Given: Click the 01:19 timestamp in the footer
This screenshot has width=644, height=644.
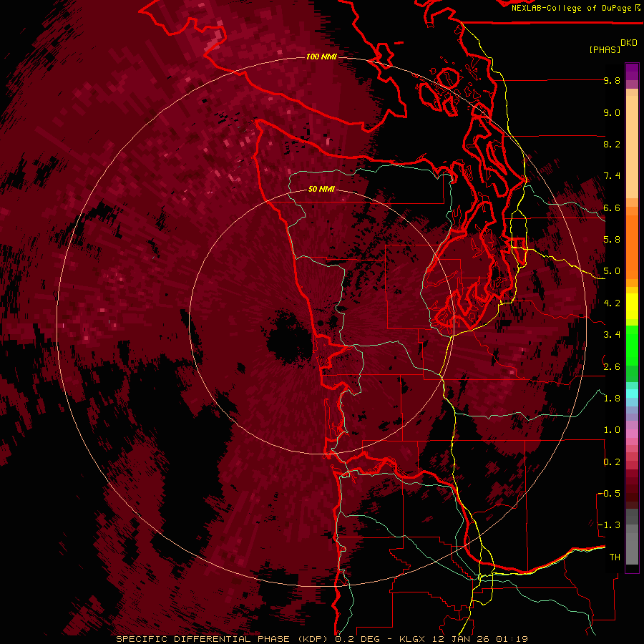Looking at the screenshot, I should coord(512,639).
